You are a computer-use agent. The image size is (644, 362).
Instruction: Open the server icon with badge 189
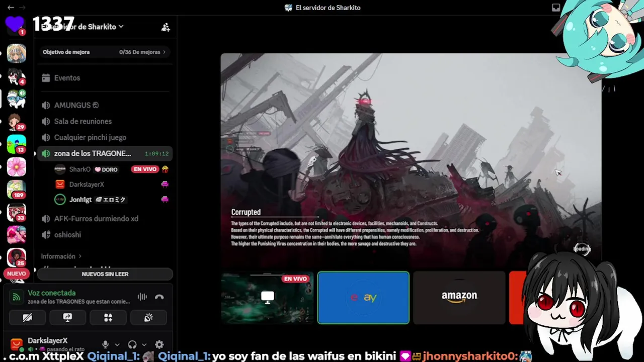(16, 190)
